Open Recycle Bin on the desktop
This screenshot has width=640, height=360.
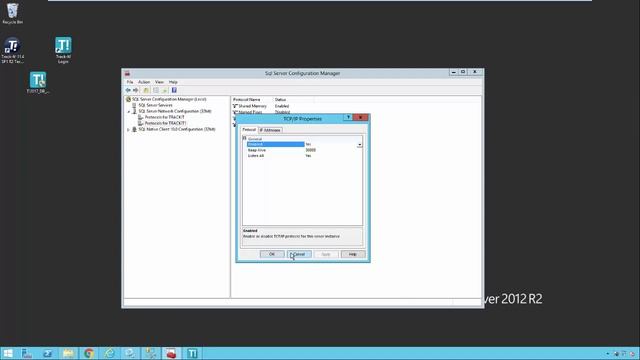point(12,13)
